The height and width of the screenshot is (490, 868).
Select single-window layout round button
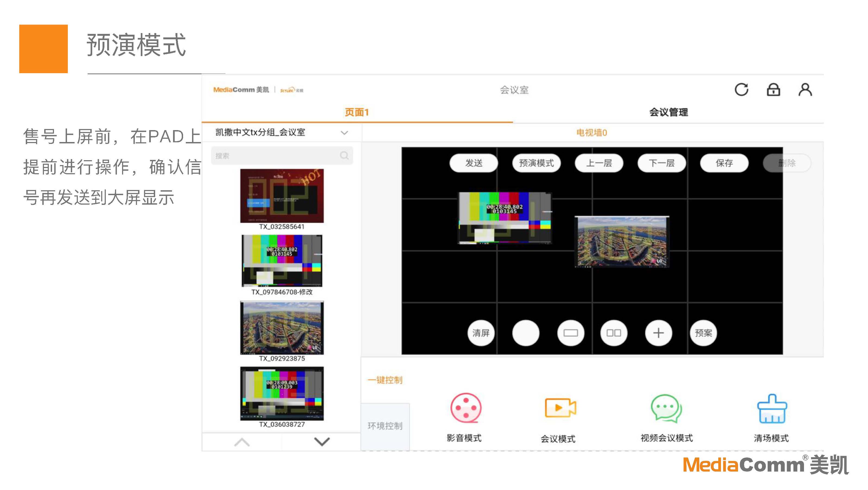point(570,333)
